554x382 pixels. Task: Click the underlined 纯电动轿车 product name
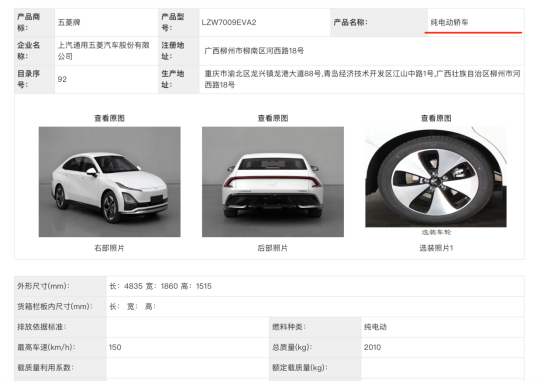[449, 22]
